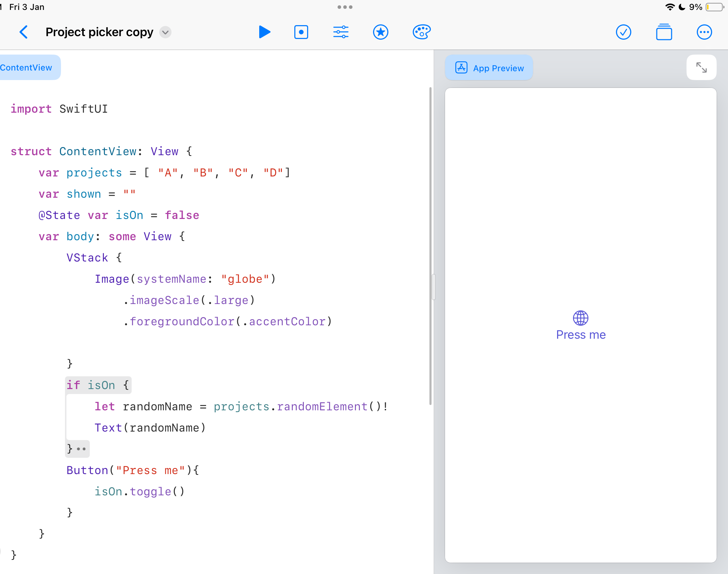This screenshot has height=574, width=728.
Task: Click the stop/record square toolbar icon
Action: pos(301,32)
